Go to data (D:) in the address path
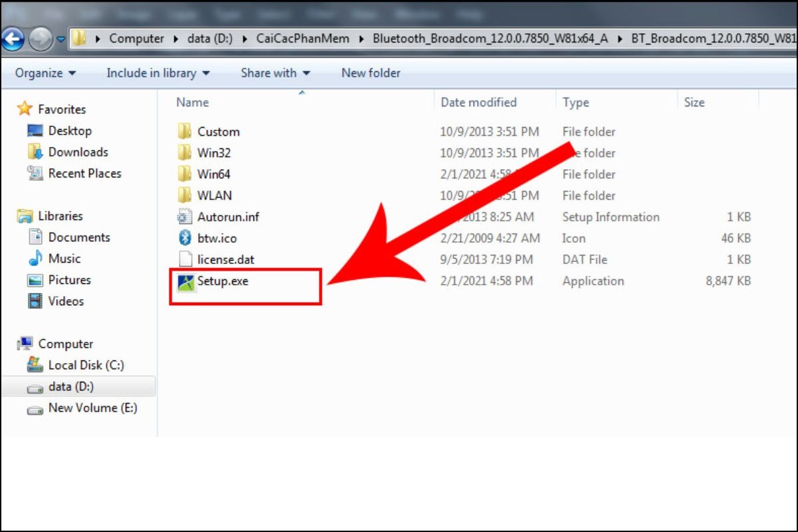 pyautogui.click(x=210, y=39)
